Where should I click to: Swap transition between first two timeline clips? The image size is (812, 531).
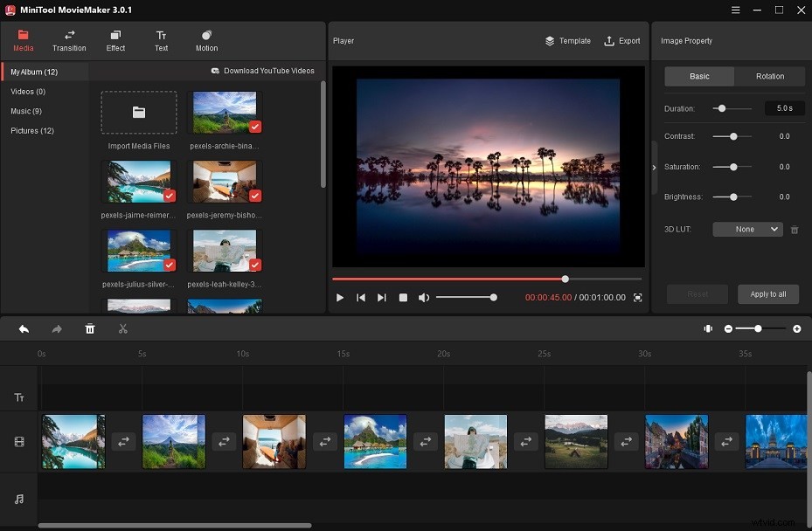123,442
